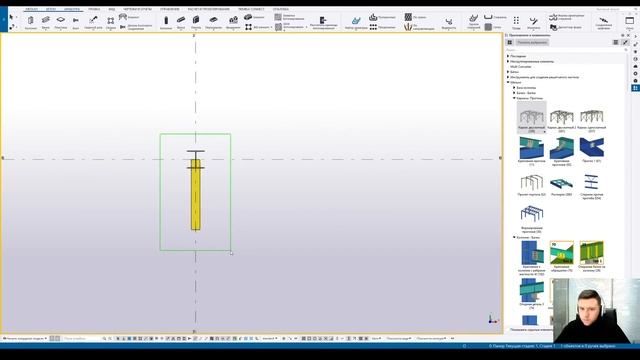Open the third ribbon tab
Viewport: 640px width, 360px height.
point(72,9)
